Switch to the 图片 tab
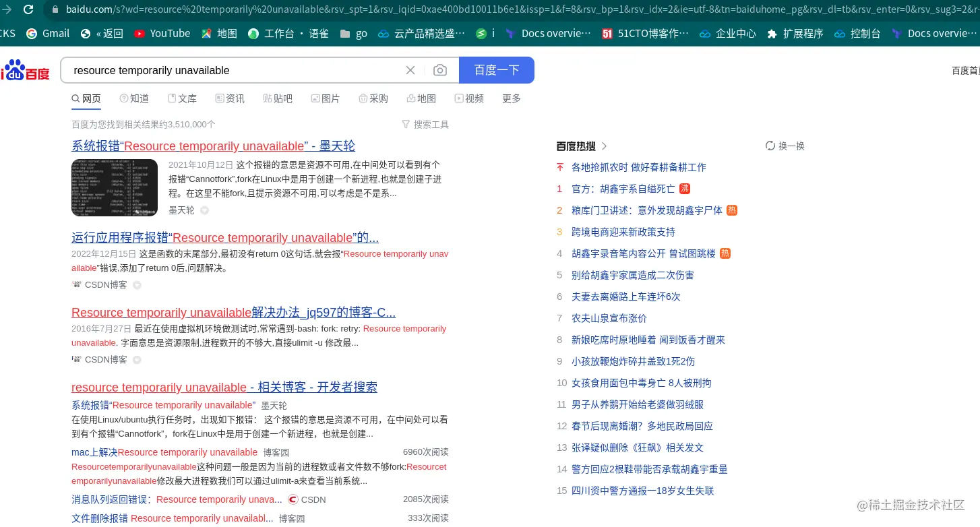Image resolution: width=980 pixels, height=527 pixels. coord(326,98)
